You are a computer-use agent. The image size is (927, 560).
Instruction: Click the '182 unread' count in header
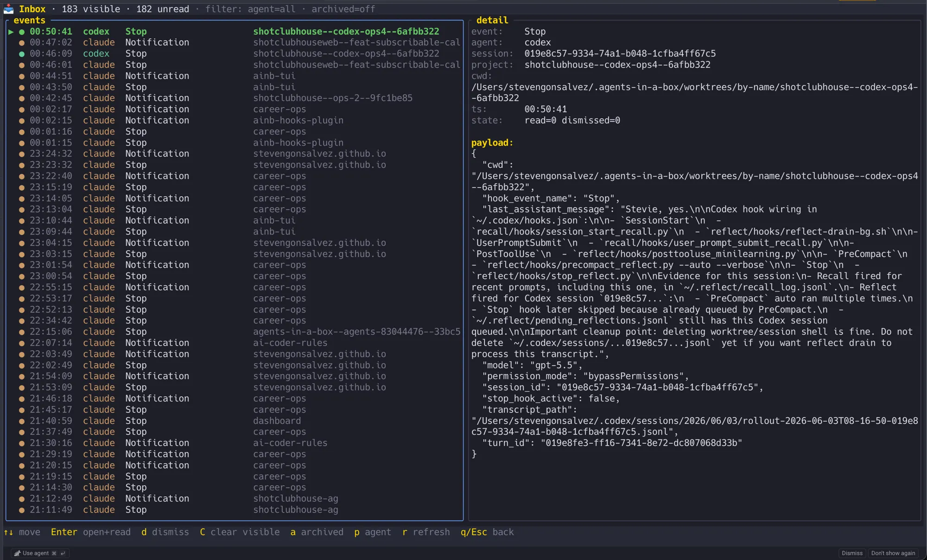(163, 9)
